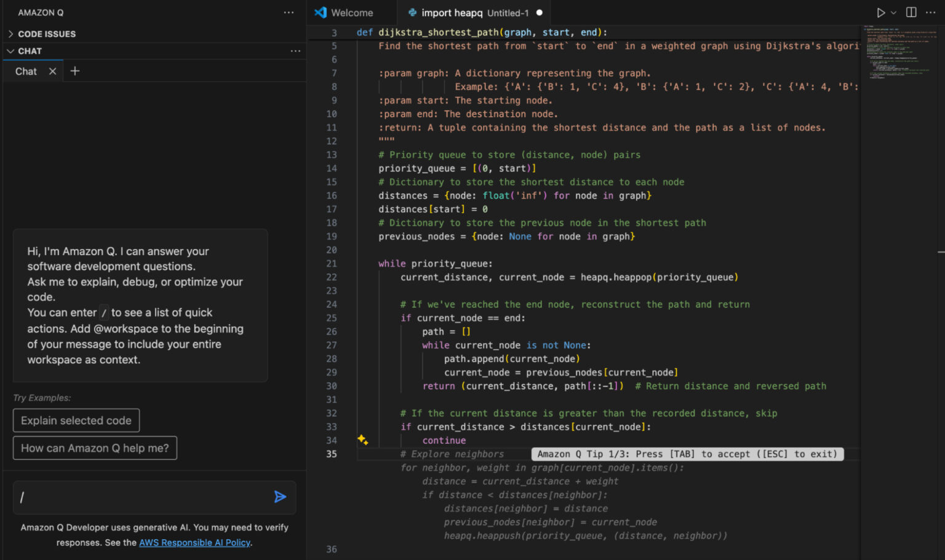The width and height of the screenshot is (945, 560).
Task: Select the Untitled-1 import heapq tab
Action: (x=468, y=12)
